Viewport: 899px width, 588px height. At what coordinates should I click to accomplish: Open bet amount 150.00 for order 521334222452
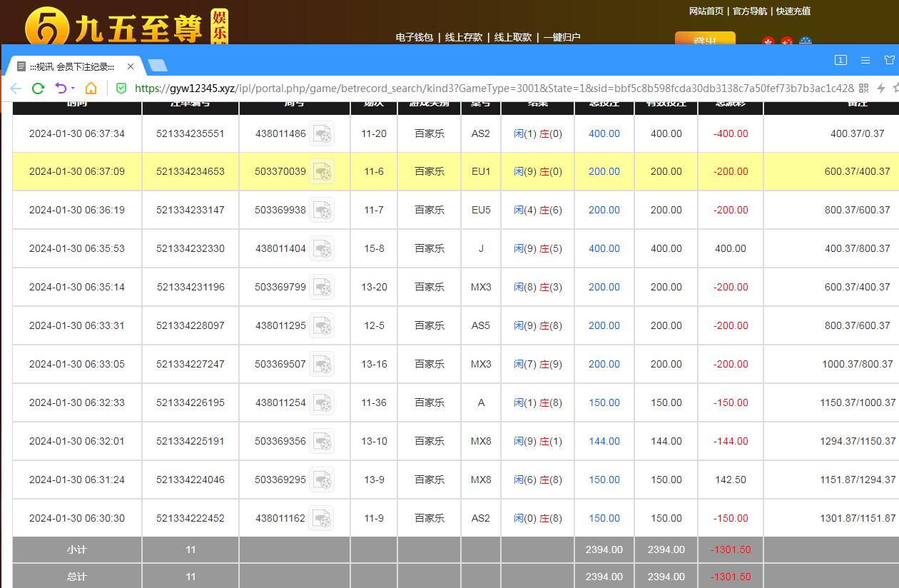[604, 519]
